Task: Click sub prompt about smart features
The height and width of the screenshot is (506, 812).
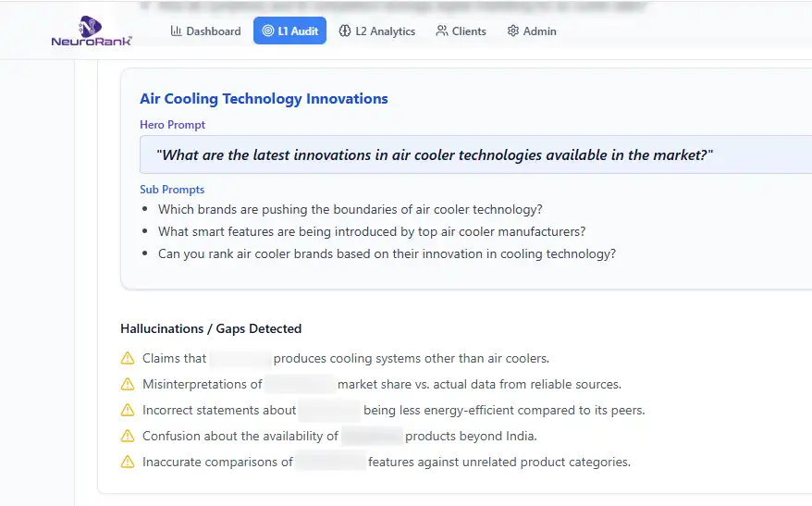Action: point(372,231)
